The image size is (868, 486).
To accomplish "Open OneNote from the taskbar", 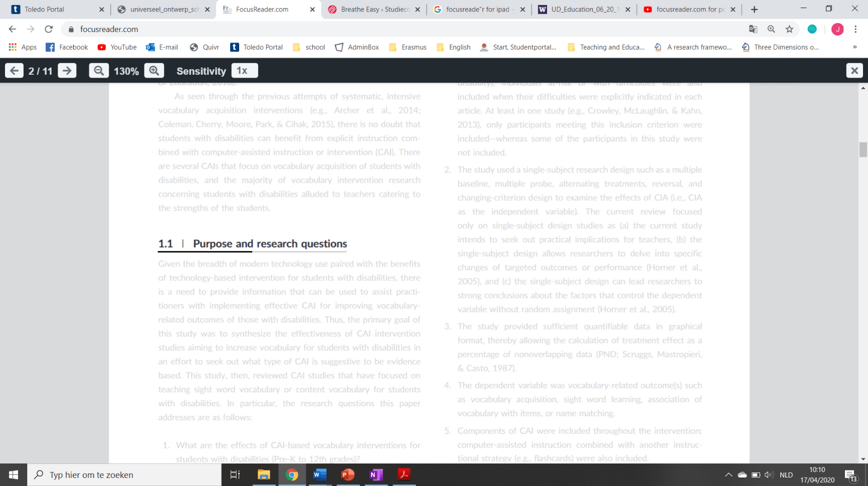I will [x=376, y=474].
